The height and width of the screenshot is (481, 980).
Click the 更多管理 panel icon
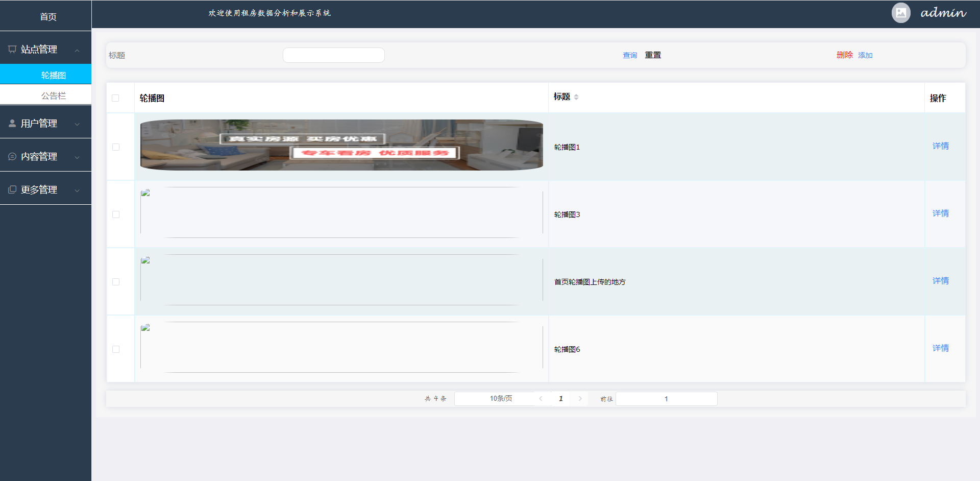pos(12,189)
